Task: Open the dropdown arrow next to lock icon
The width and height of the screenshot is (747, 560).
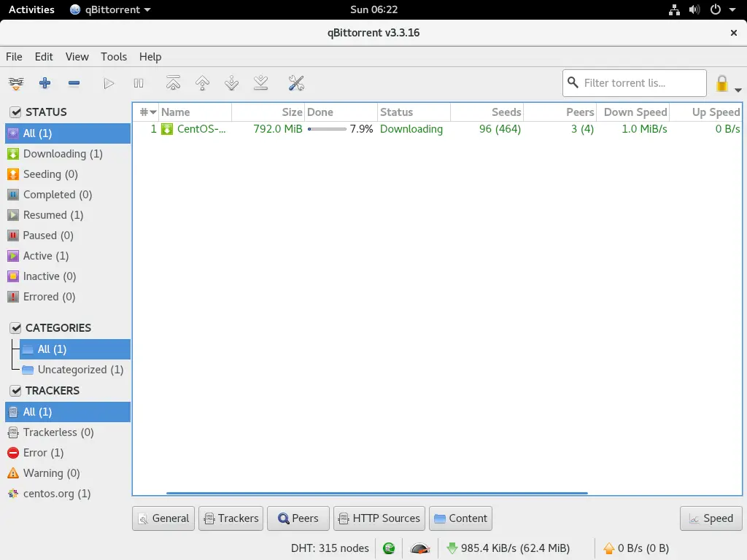Action: tap(738, 90)
